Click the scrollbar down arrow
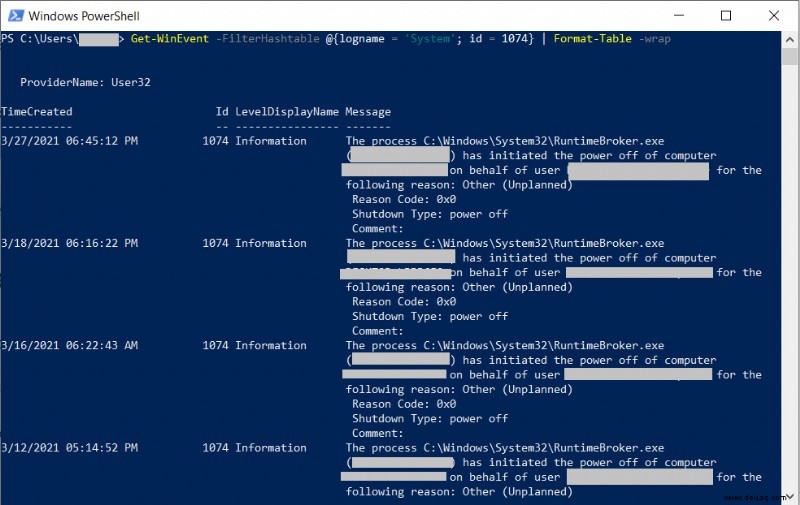 click(789, 496)
